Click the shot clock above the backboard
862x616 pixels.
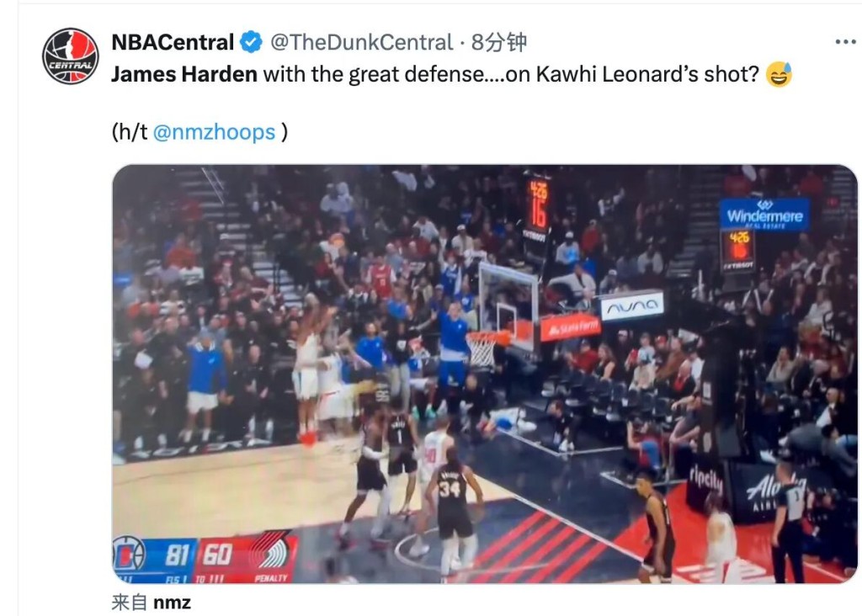pos(538,207)
